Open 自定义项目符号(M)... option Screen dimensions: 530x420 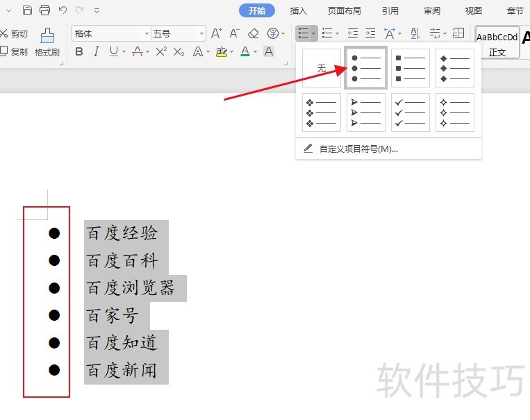pos(388,149)
